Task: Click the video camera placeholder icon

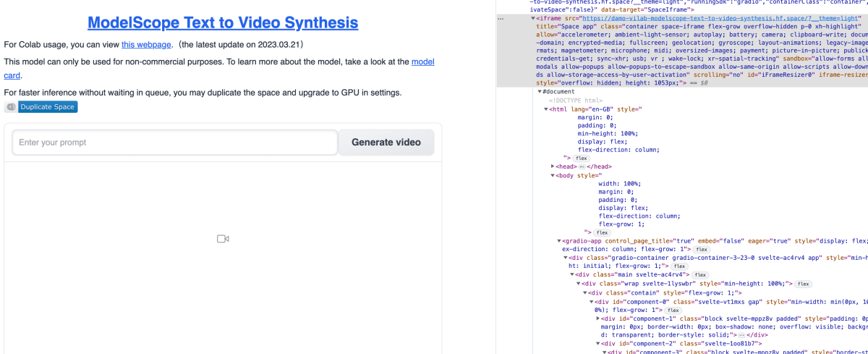Action: tap(223, 239)
